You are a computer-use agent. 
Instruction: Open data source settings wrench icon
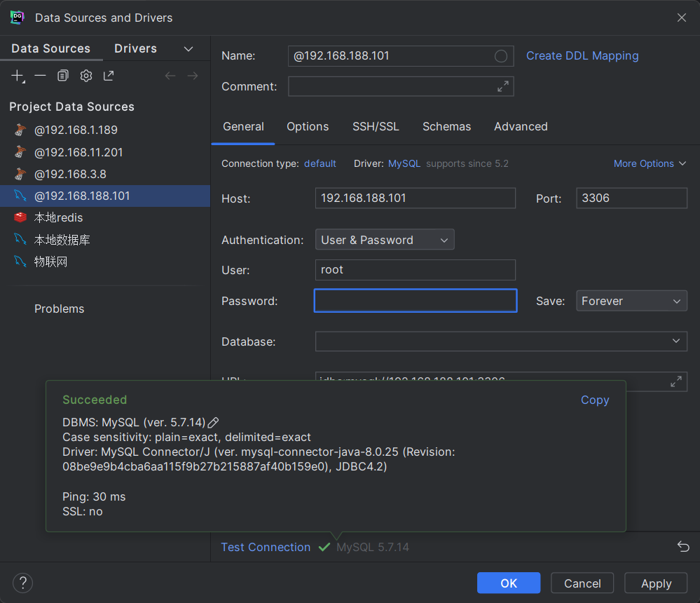click(85, 76)
